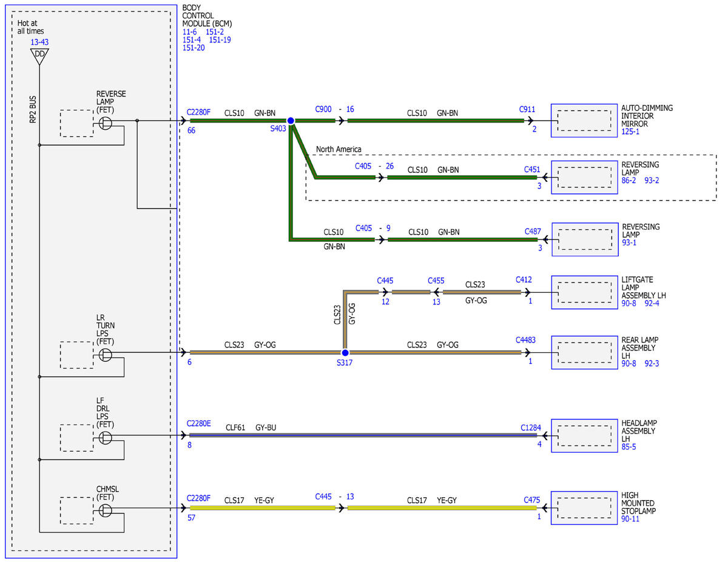Viewport: 728px width, 562px height.
Task: Select the Reverse Lamp FET transistor symbol
Action: [106, 123]
